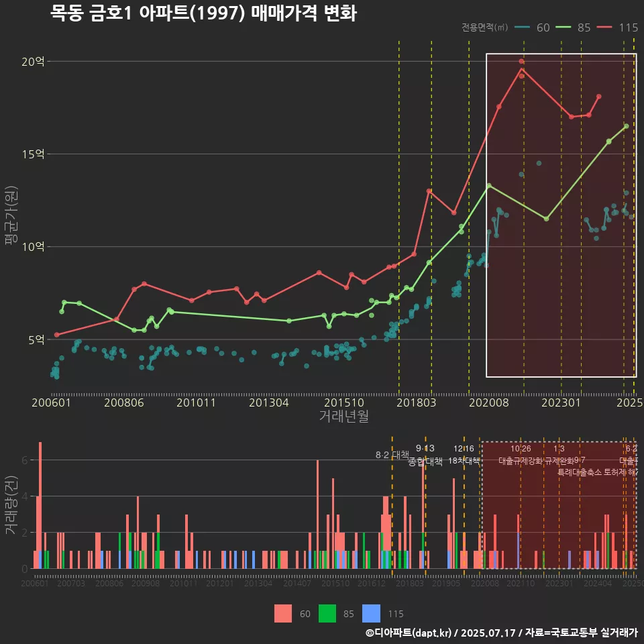Screen dimensions: 644x644
Task: Select the red 60 swatch in bottom legend
Action: tap(283, 614)
